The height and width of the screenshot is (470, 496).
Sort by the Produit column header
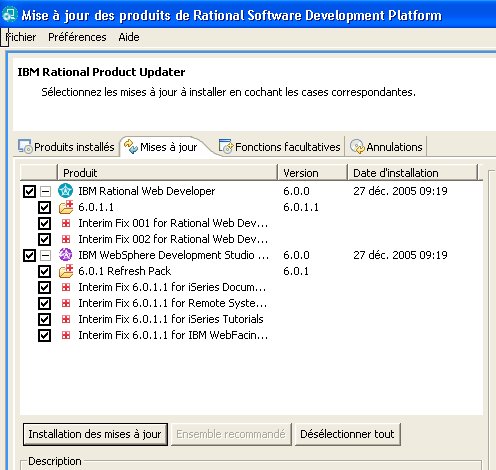(167, 173)
